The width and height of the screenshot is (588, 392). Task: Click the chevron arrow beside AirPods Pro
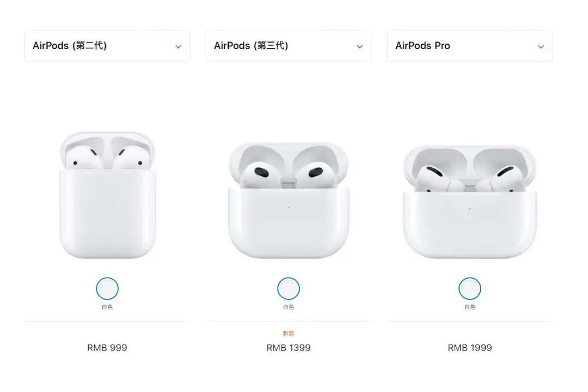tap(541, 47)
